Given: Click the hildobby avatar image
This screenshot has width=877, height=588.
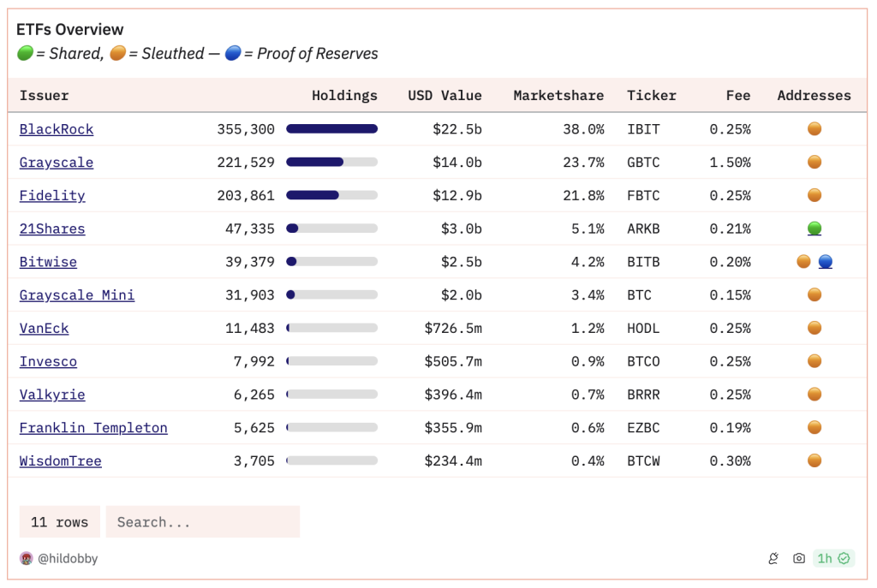Looking at the screenshot, I should [27, 559].
